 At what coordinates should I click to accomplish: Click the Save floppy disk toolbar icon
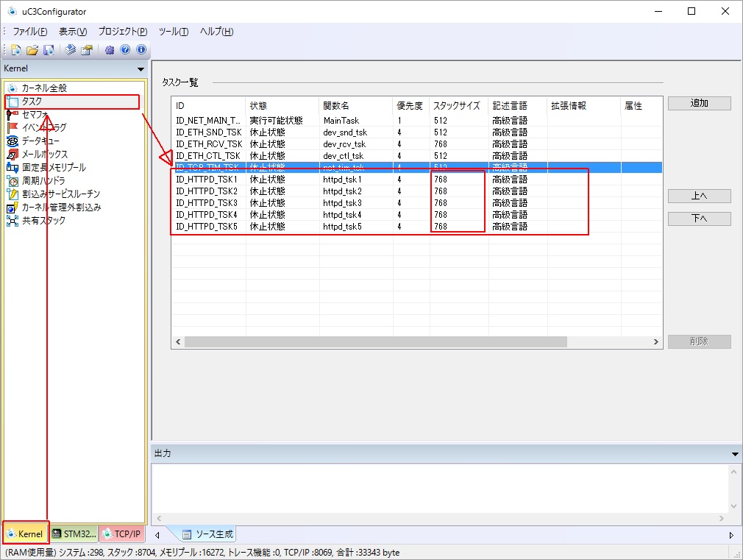(x=48, y=50)
